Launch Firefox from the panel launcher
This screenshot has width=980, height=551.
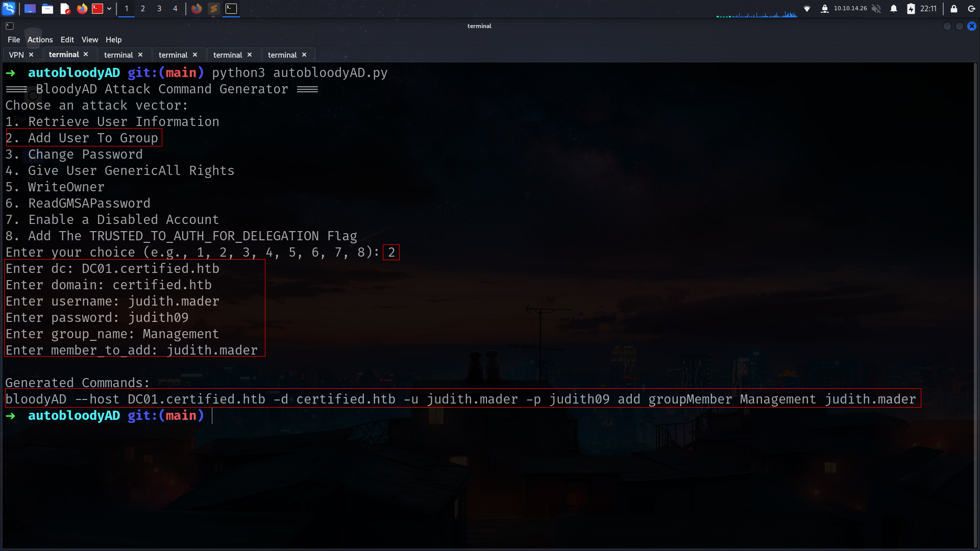82,9
